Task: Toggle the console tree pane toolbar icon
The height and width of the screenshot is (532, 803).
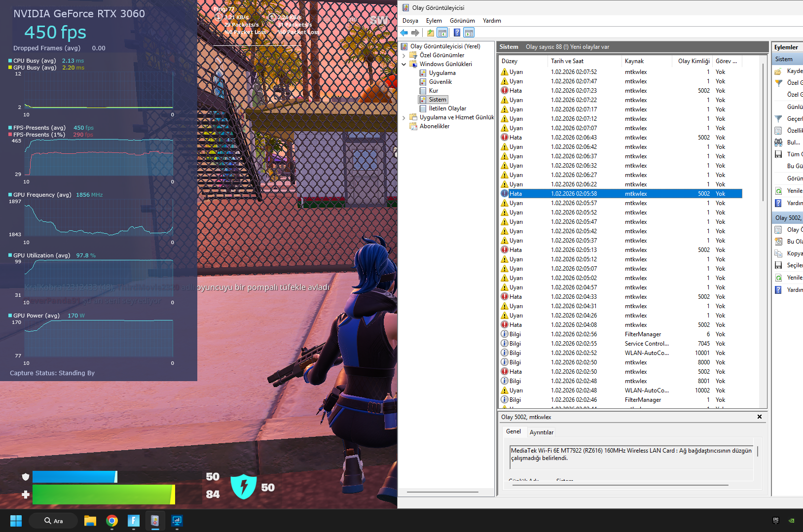Action: point(442,33)
